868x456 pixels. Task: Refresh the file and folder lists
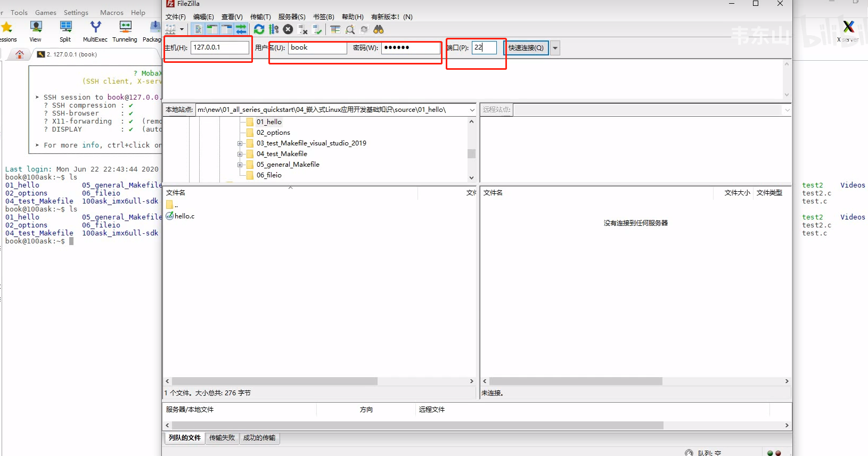click(259, 29)
